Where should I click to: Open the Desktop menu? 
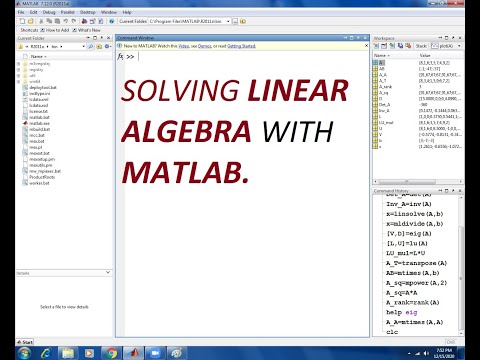click(x=88, y=12)
